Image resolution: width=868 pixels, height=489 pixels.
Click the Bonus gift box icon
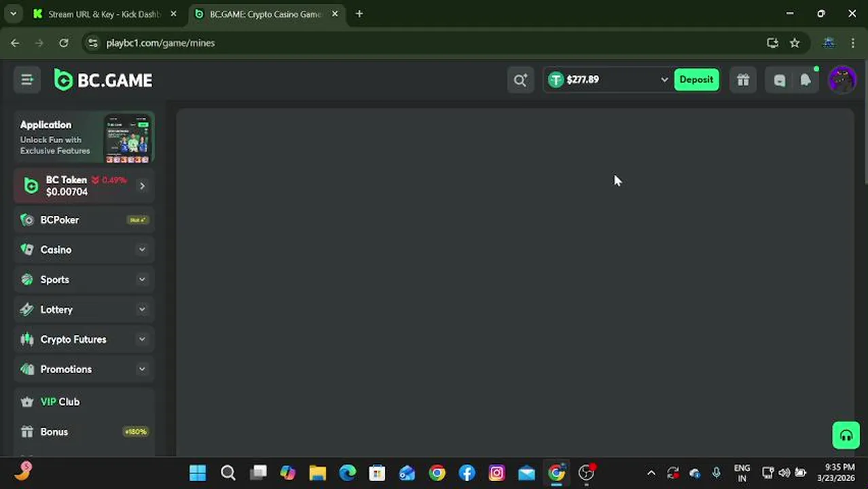click(27, 432)
